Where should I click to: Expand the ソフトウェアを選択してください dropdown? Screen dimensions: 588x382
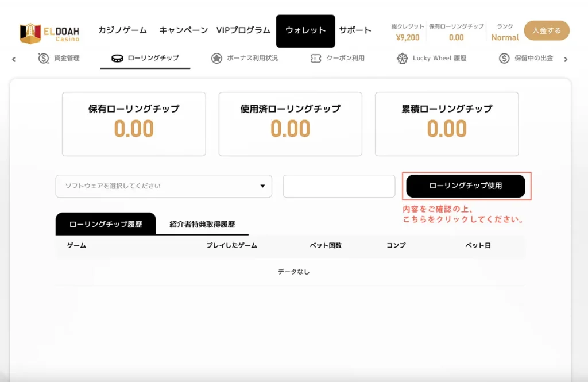[x=164, y=186]
